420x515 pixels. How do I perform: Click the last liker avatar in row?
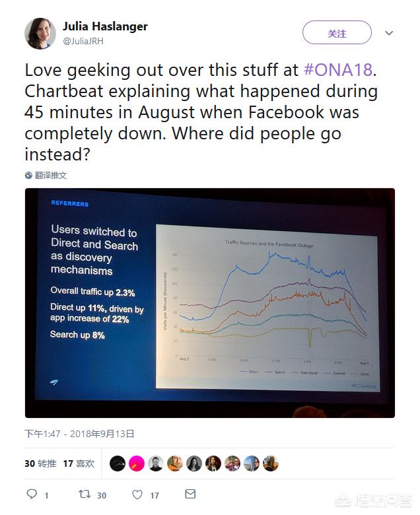click(x=271, y=463)
